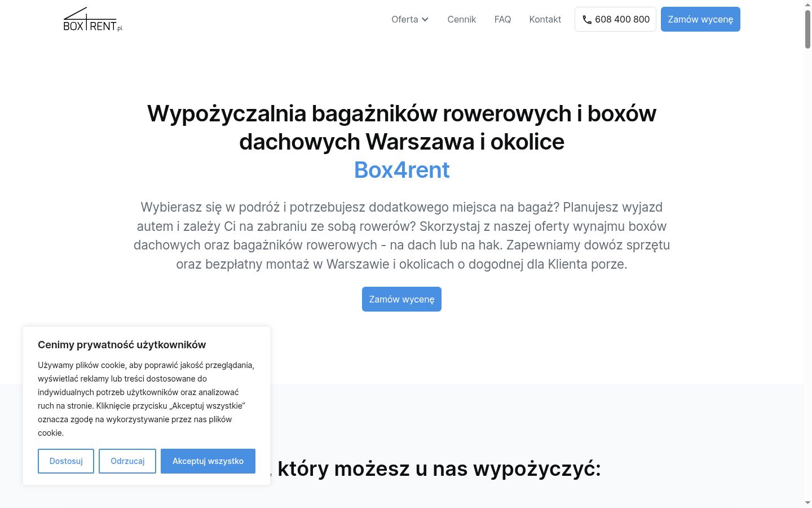Click the Zamów wycenę button below description
This screenshot has height=508, width=812.
[401, 299]
